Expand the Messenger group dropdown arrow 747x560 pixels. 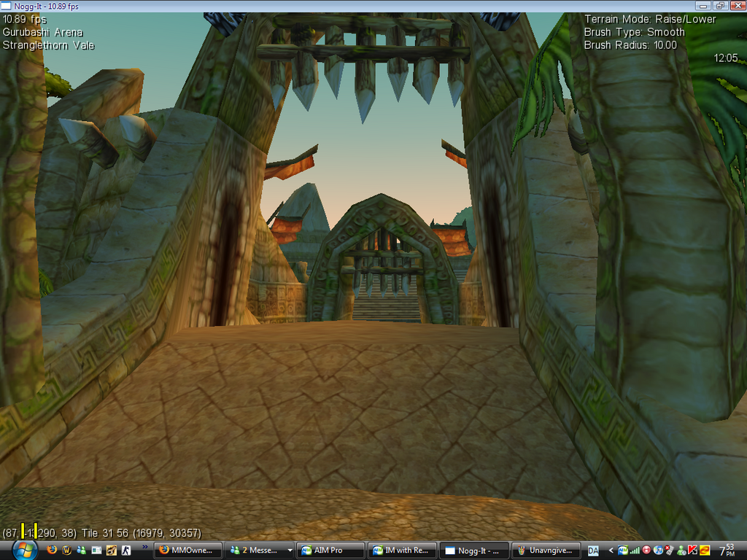tap(289, 551)
